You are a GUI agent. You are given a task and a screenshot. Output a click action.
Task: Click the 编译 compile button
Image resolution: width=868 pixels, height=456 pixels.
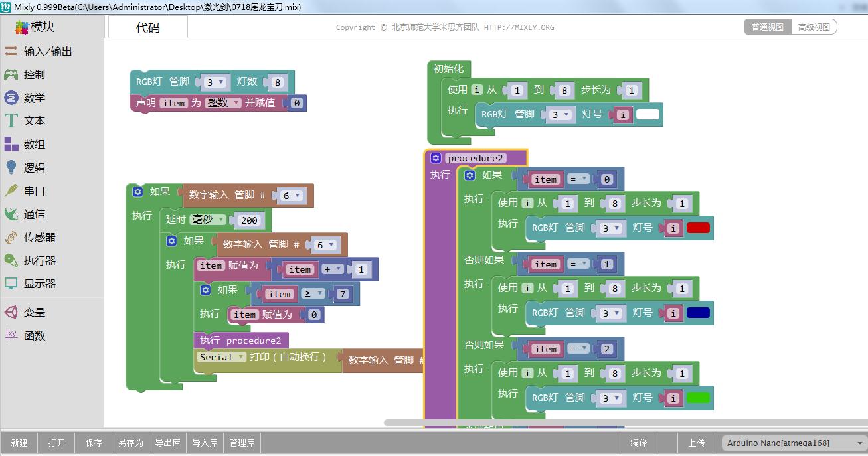pos(639,443)
